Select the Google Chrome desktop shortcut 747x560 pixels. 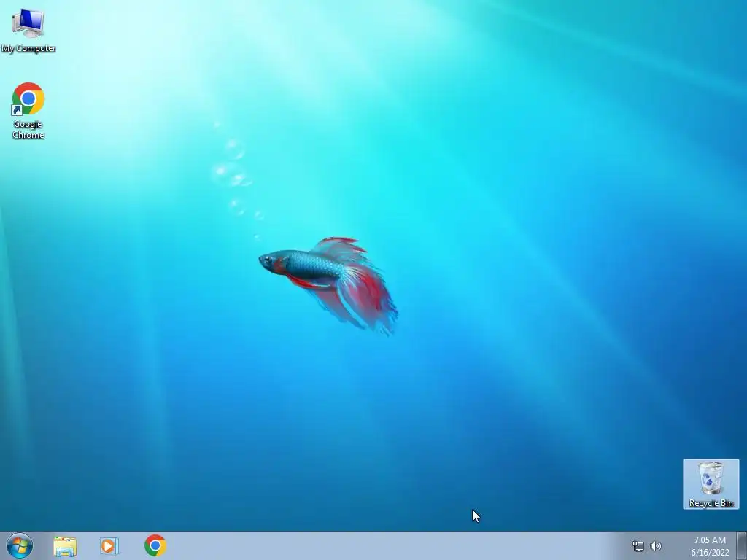pyautogui.click(x=28, y=111)
